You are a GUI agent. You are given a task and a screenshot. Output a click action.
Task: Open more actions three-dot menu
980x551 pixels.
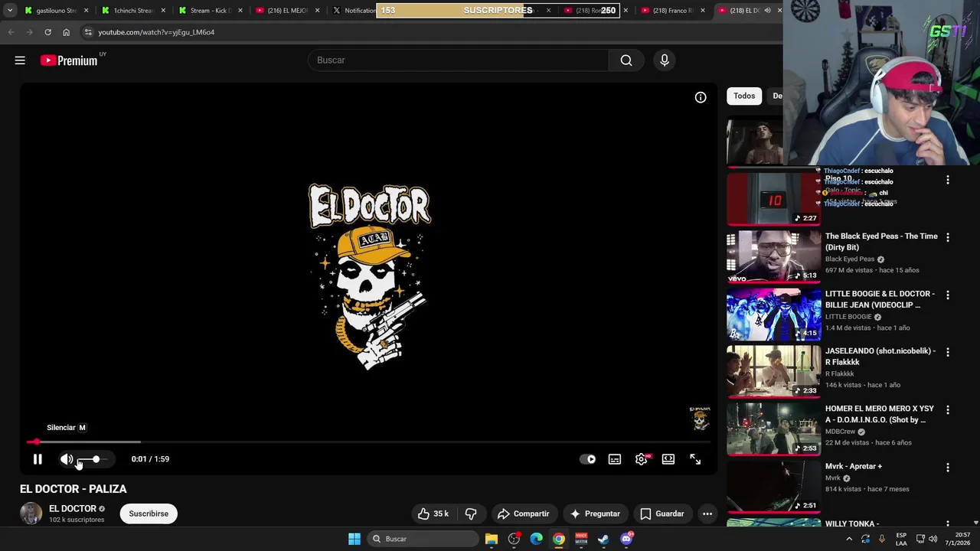(x=707, y=514)
